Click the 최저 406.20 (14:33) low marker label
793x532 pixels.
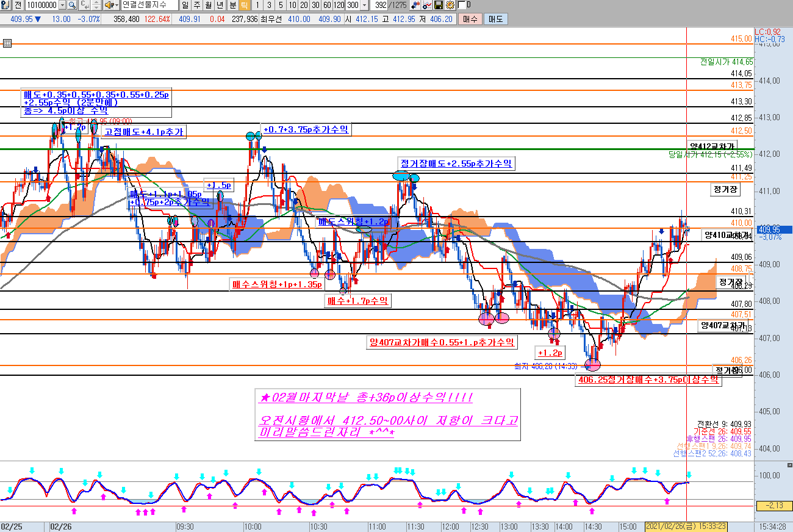(x=545, y=366)
